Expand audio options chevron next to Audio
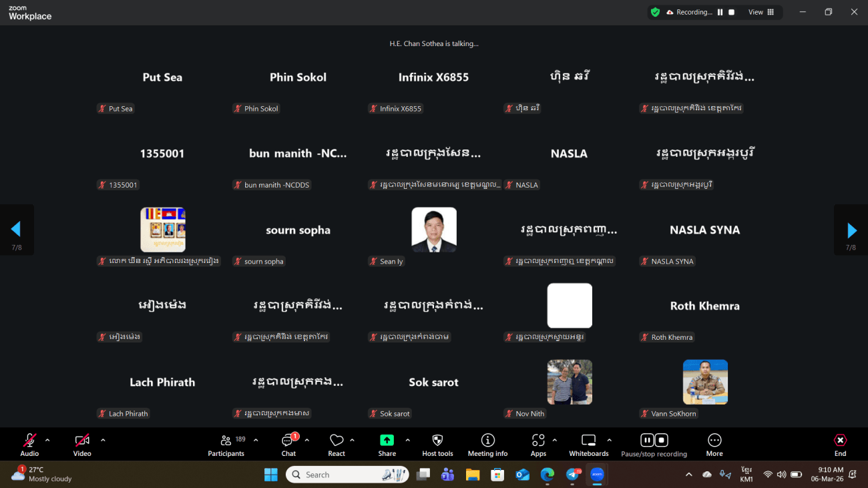The height and width of the screenshot is (488, 868). (x=47, y=441)
